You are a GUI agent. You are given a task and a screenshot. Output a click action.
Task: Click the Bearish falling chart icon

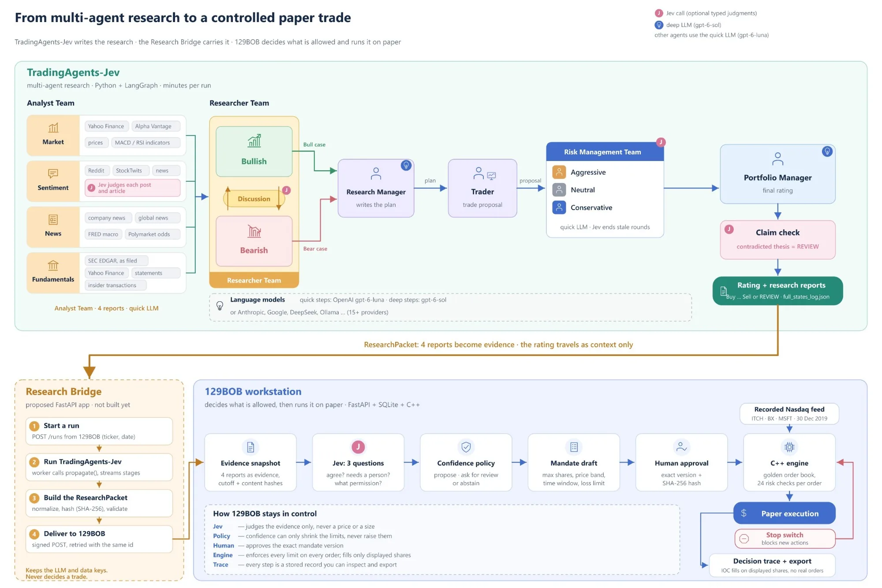254,231
